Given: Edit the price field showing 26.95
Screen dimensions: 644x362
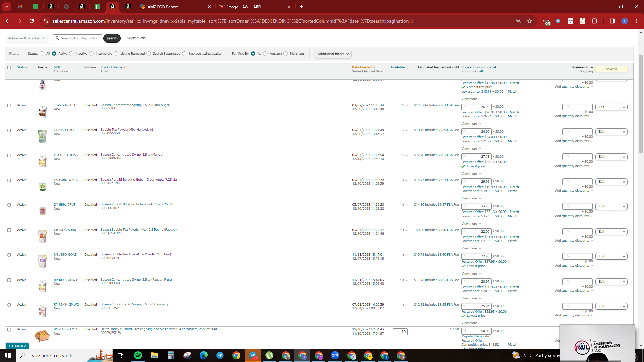Looking at the screenshot, I should pyautogui.click(x=476, y=107).
